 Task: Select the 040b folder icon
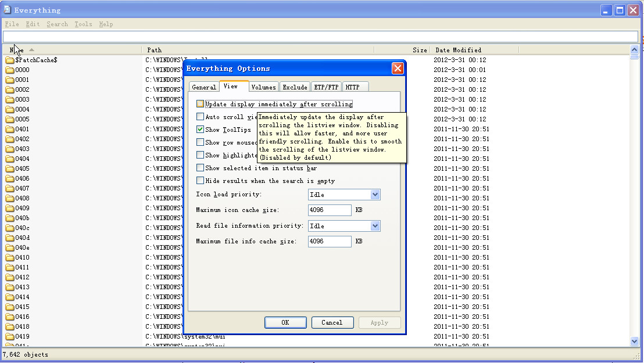10,218
